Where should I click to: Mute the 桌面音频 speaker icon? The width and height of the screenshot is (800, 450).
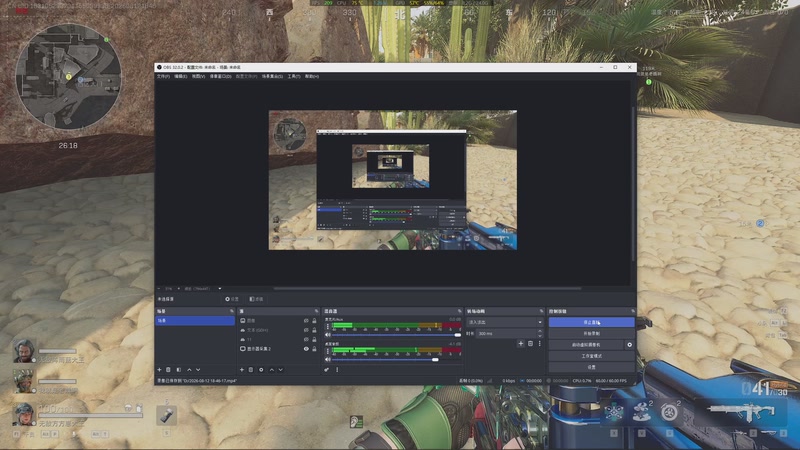click(328, 359)
